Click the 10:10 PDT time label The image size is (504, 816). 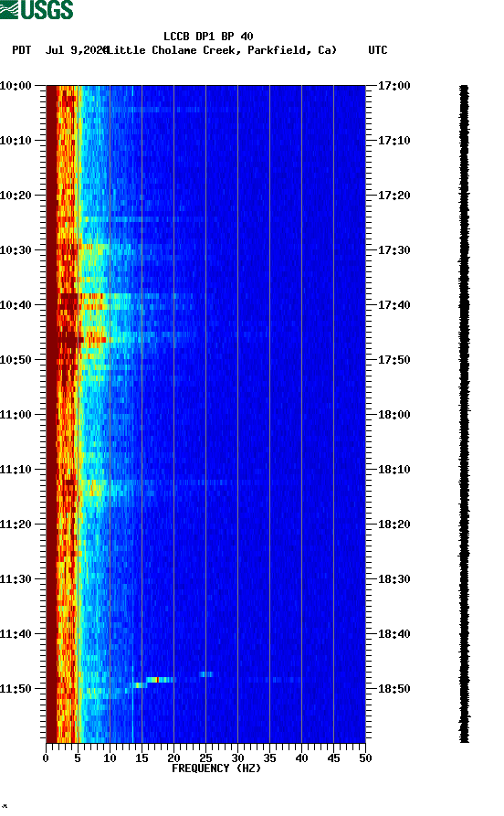tap(16, 141)
